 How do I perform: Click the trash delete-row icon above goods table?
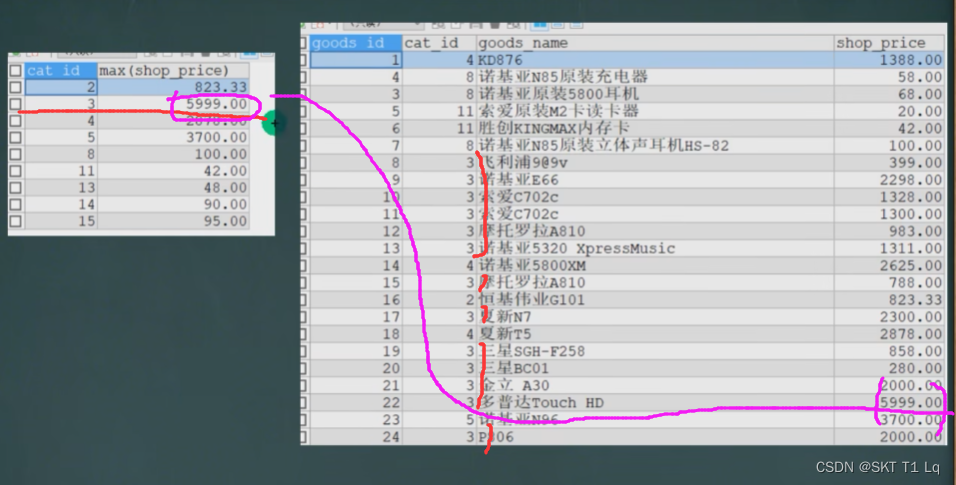pyautogui.click(x=496, y=25)
